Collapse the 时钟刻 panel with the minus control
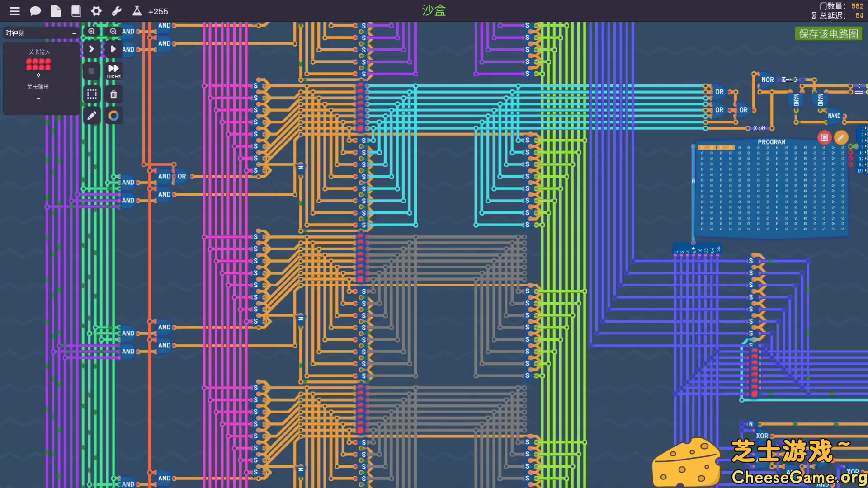 pyautogui.click(x=74, y=33)
